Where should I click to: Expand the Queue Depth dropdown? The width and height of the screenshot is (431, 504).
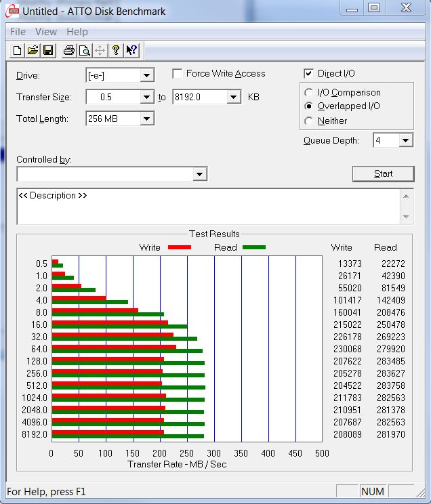(405, 141)
